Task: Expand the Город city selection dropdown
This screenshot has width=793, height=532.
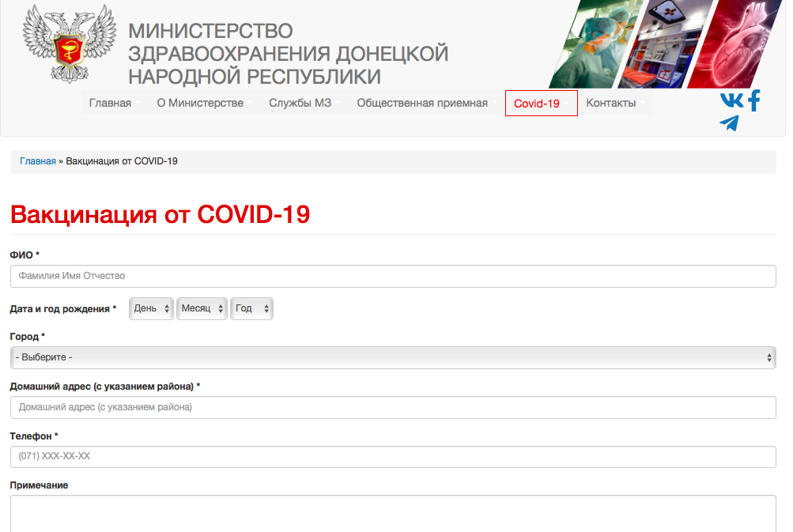Action: pyautogui.click(x=393, y=357)
